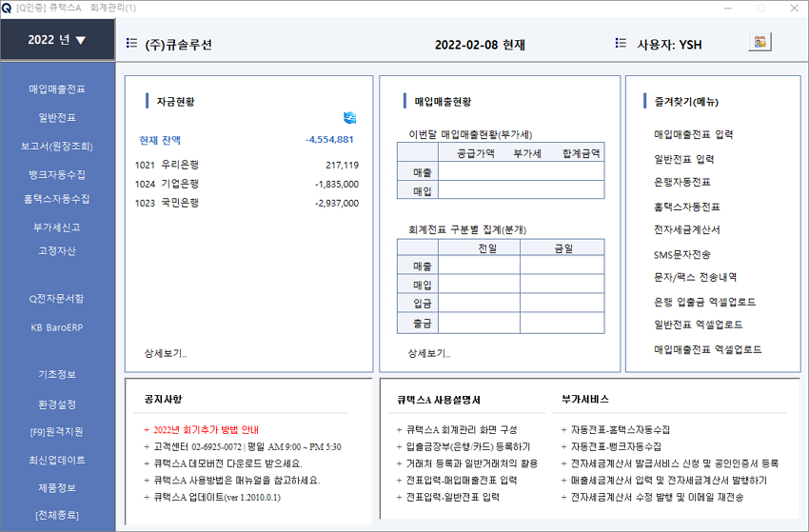Open notice 큐택스A 데모버전 다운로드

point(228,463)
